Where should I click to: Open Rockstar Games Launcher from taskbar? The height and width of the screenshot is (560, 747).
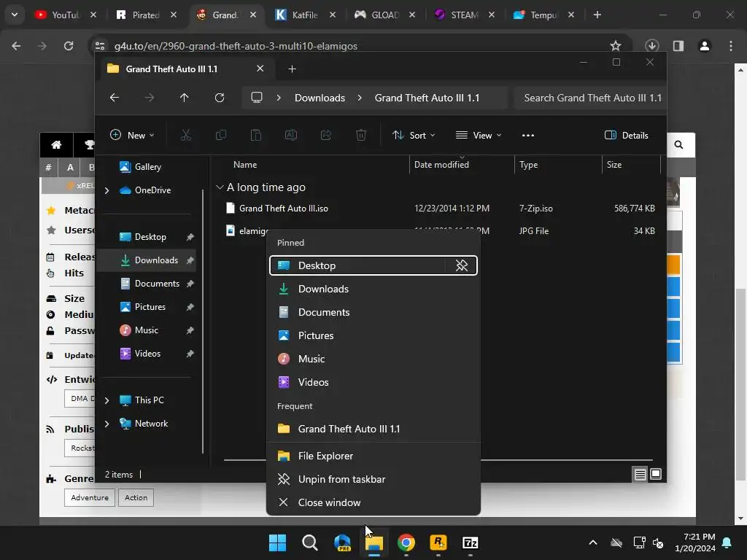click(x=438, y=542)
